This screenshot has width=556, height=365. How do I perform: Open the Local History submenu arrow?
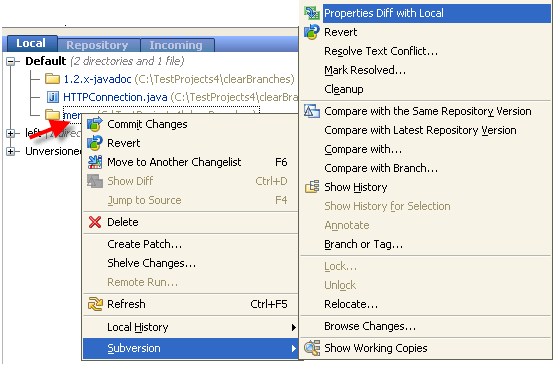click(293, 327)
